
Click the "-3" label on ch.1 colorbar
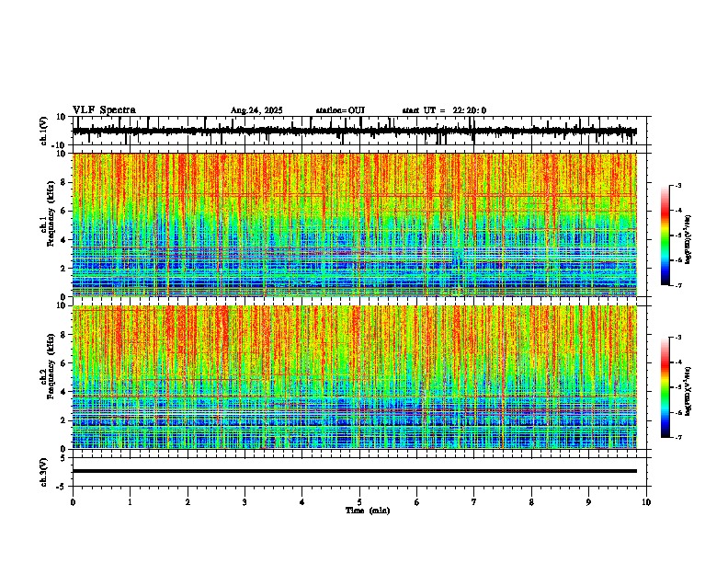pyautogui.click(x=678, y=185)
